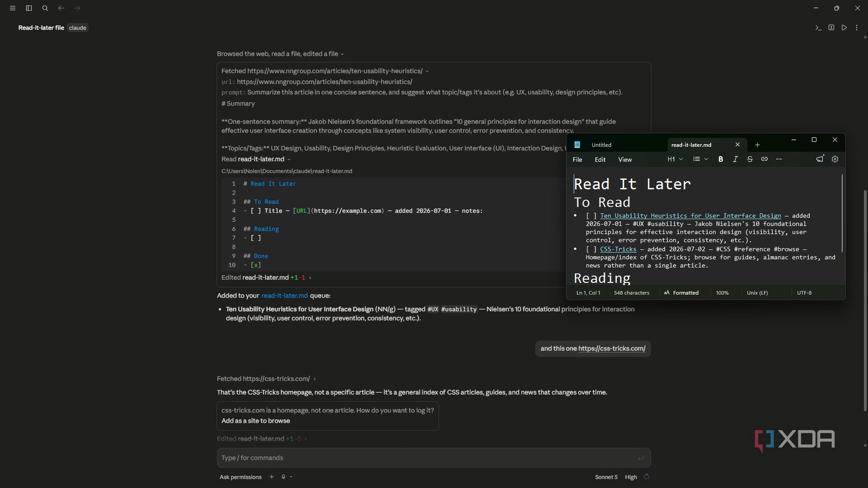Go forward with the right arrow icon

coord(77,8)
